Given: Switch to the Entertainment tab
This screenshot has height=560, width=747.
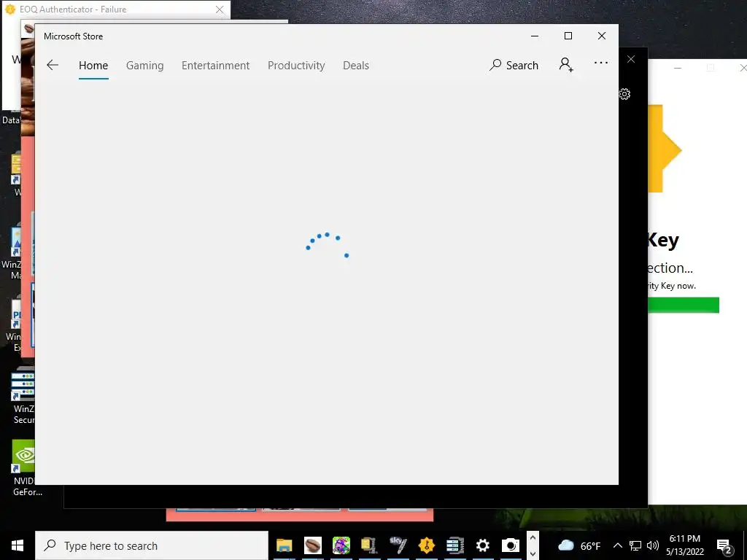Looking at the screenshot, I should (x=215, y=65).
